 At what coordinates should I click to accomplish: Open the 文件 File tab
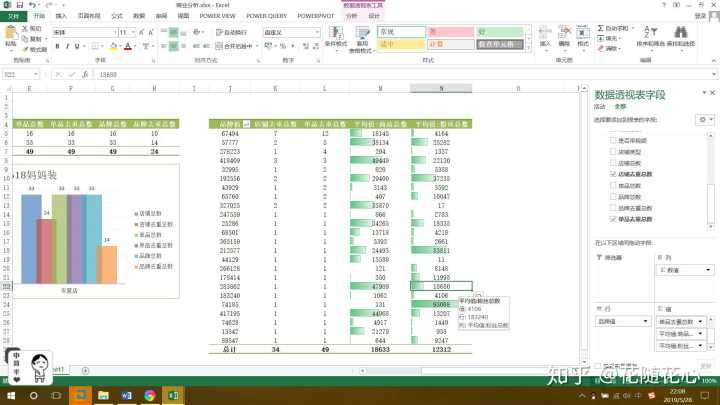(x=12, y=17)
